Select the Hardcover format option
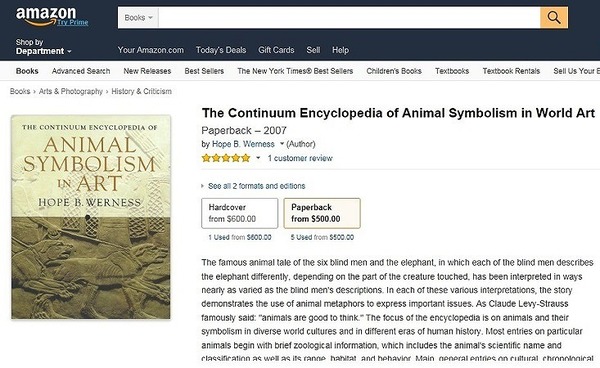Screen dimensions: 600x368 (240, 213)
